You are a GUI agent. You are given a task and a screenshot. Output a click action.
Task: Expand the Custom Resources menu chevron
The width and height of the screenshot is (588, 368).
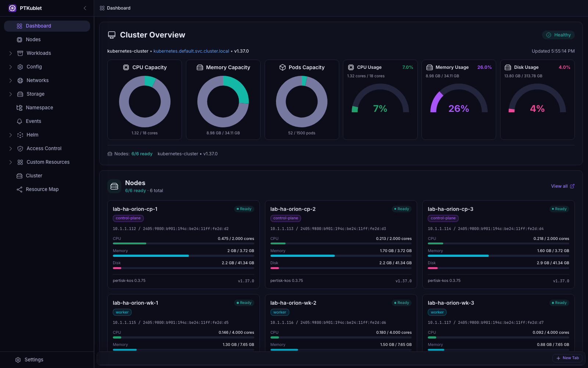click(x=11, y=162)
